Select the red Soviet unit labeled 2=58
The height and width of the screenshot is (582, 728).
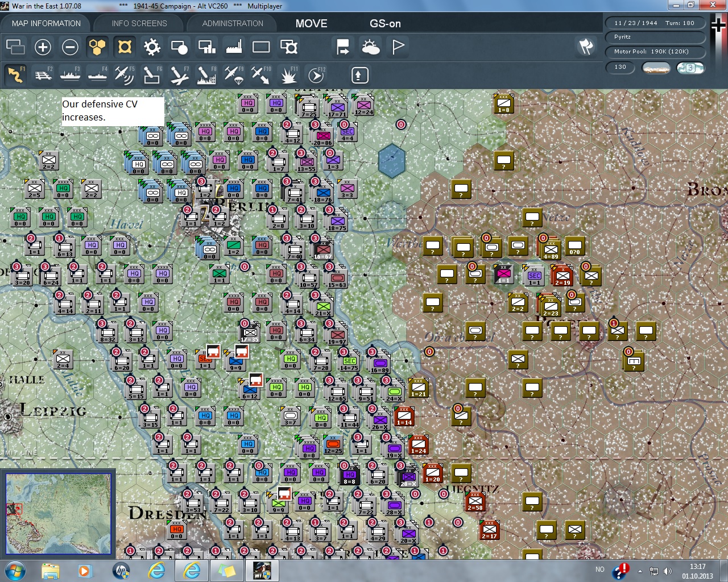[475, 502]
